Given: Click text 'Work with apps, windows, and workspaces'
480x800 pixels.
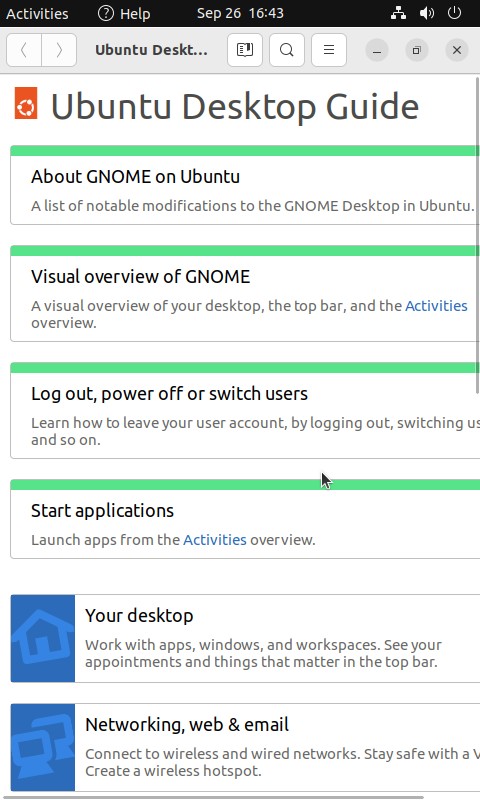Looking at the screenshot, I should (x=233, y=645).
